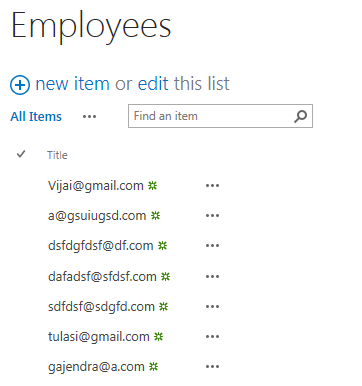Viewport: 362px width, 386px height.
Task: Toggle the select-all checkmark in header
Action: click(21, 154)
